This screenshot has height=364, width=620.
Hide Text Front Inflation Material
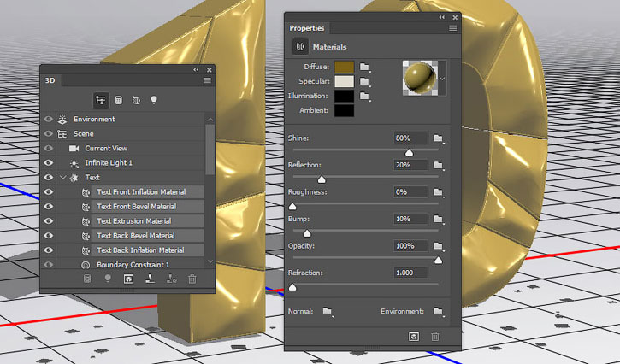coord(48,192)
